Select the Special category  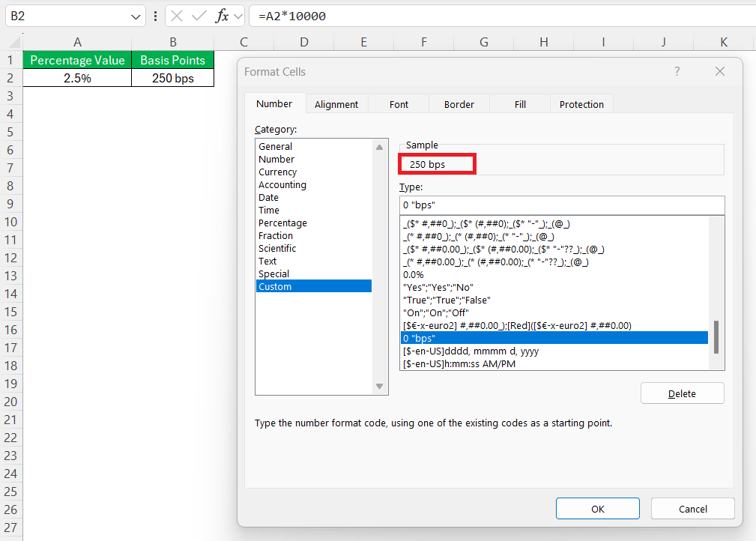pyautogui.click(x=314, y=274)
